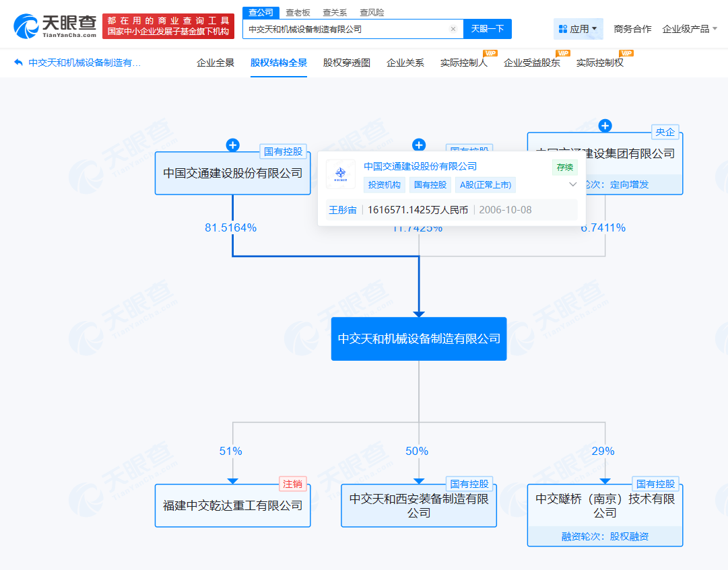Open the 企业全景 tab

pos(216,63)
